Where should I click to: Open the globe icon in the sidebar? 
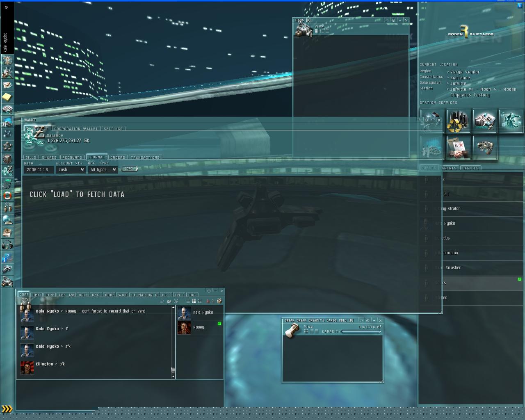tap(7, 220)
